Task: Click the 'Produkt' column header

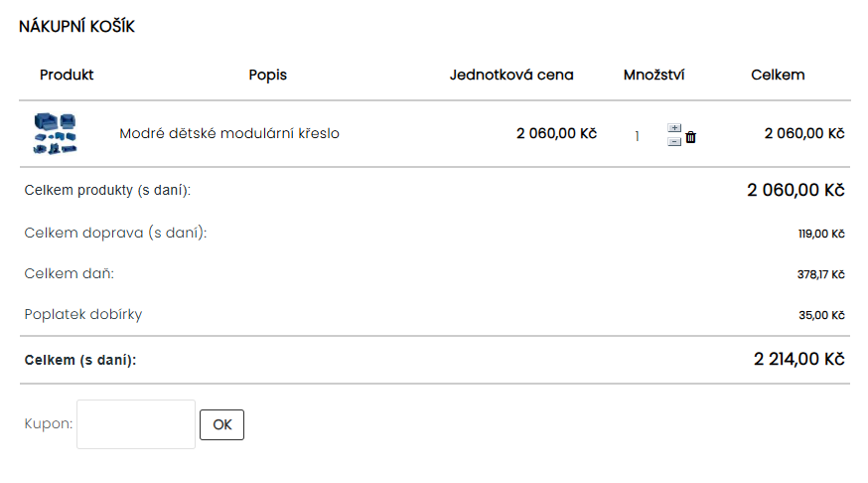Action: coord(67,75)
